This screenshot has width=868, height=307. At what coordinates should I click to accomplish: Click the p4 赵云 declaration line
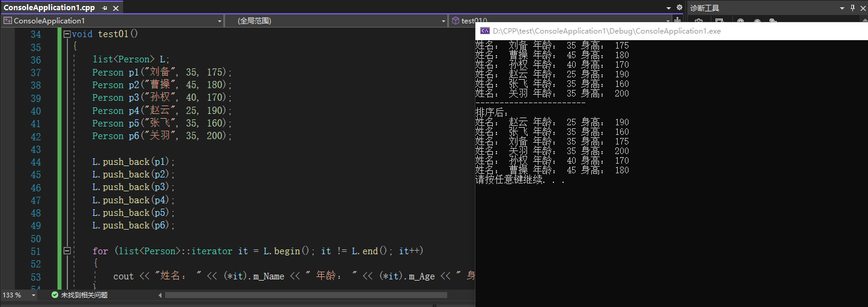point(162,110)
